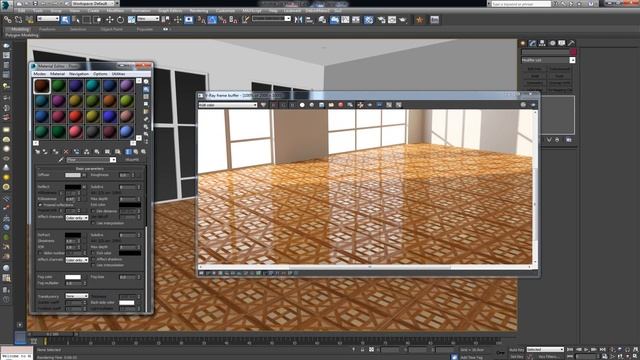Open Render Setup from main toolbar
Viewport: 640px width, 360px height.
coord(381,20)
